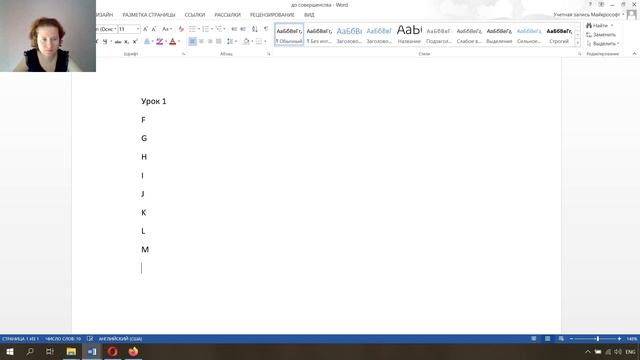Click Заменить to replace text
The height and width of the screenshot is (360, 640).
pos(601,35)
